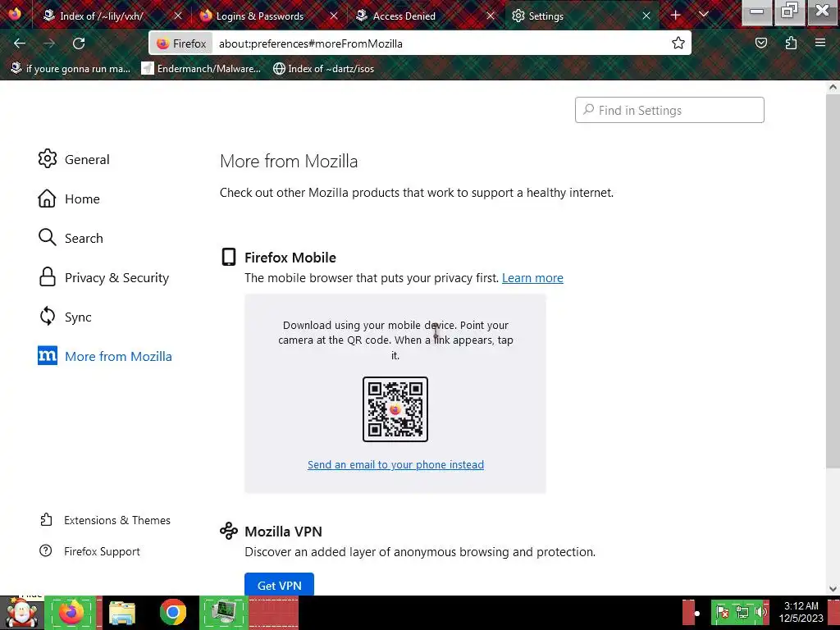Click the Find in Settings search field
This screenshot has width=840, height=630.
pos(669,111)
